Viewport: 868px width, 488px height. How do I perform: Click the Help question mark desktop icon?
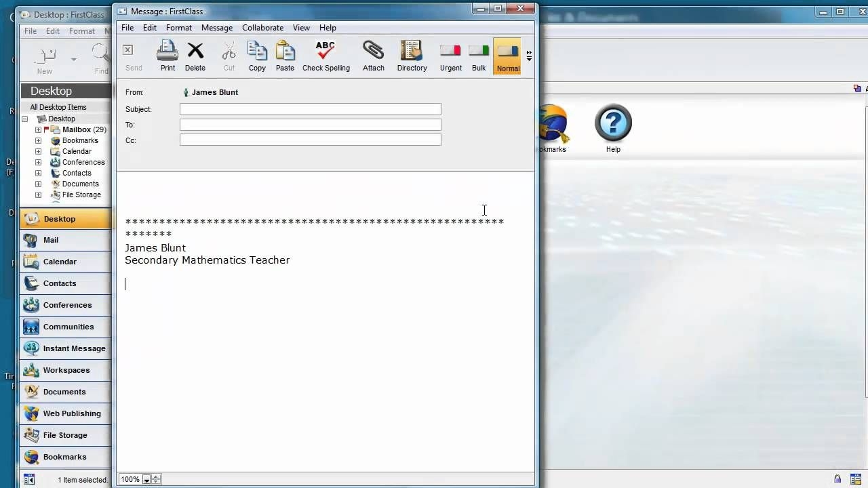tap(613, 123)
